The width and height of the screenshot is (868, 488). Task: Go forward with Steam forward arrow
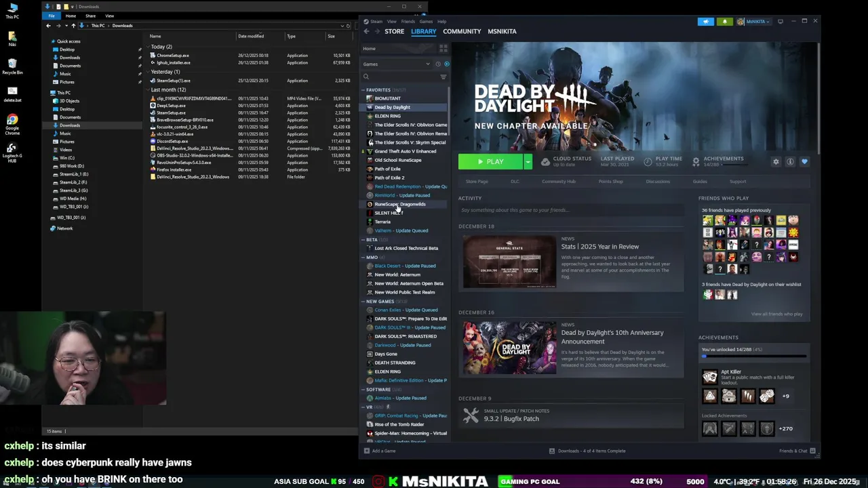(377, 31)
